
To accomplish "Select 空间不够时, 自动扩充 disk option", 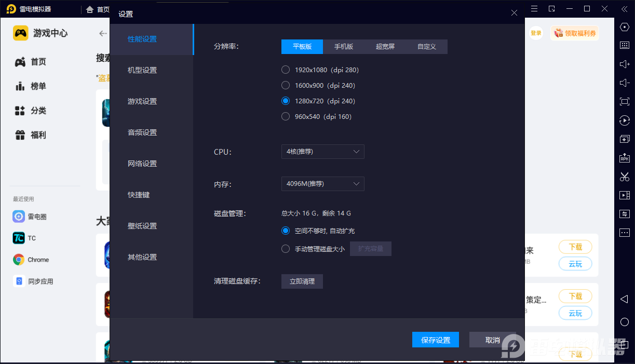I will (286, 231).
